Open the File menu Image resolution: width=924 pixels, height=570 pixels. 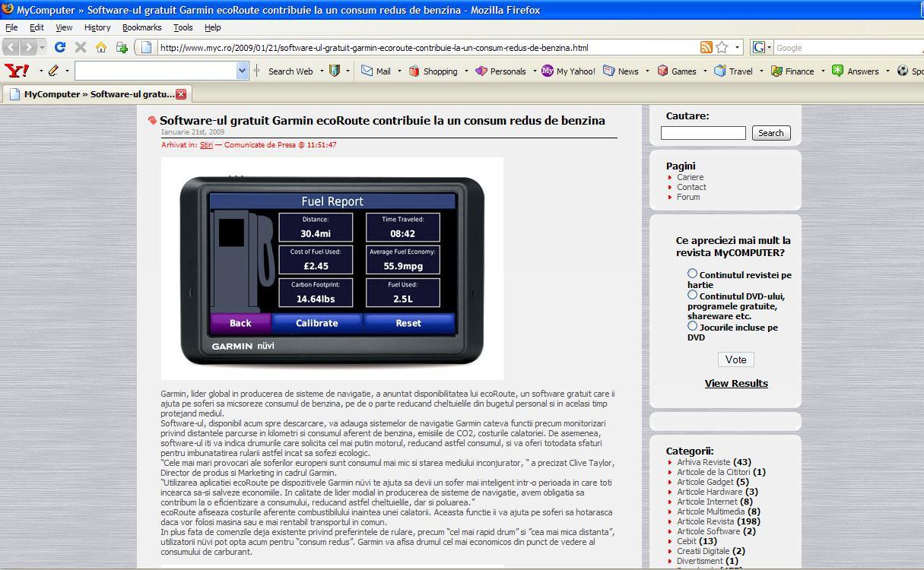tap(11, 27)
